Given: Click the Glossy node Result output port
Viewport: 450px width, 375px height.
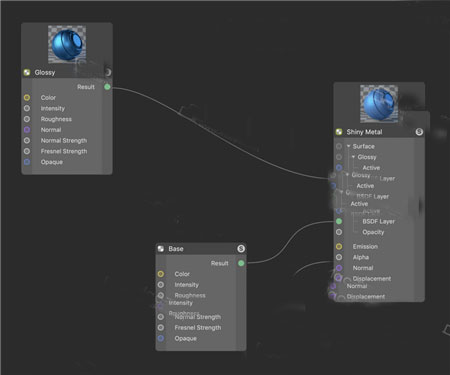Looking at the screenshot, I should pos(107,87).
